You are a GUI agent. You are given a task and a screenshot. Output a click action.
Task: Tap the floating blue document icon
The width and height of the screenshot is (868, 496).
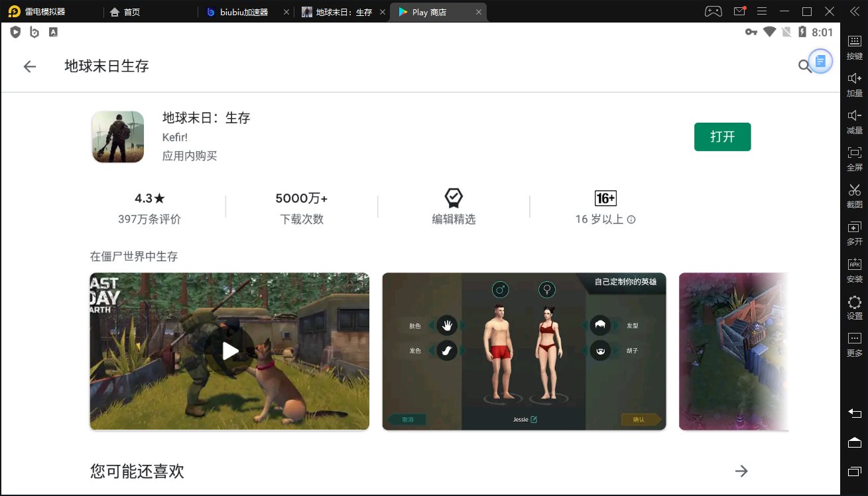pyautogui.click(x=820, y=62)
